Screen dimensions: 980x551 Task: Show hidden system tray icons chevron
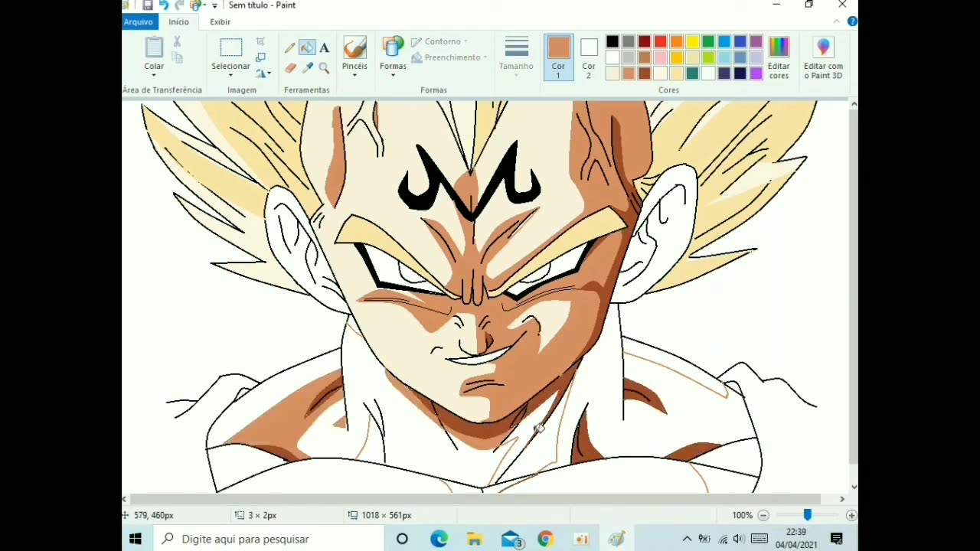pyautogui.click(x=687, y=539)
